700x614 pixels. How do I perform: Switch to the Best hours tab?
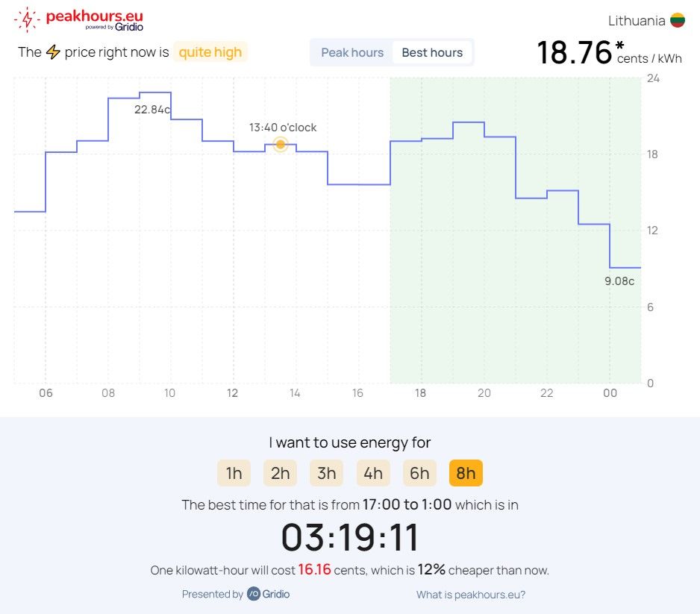pos(432,52)
